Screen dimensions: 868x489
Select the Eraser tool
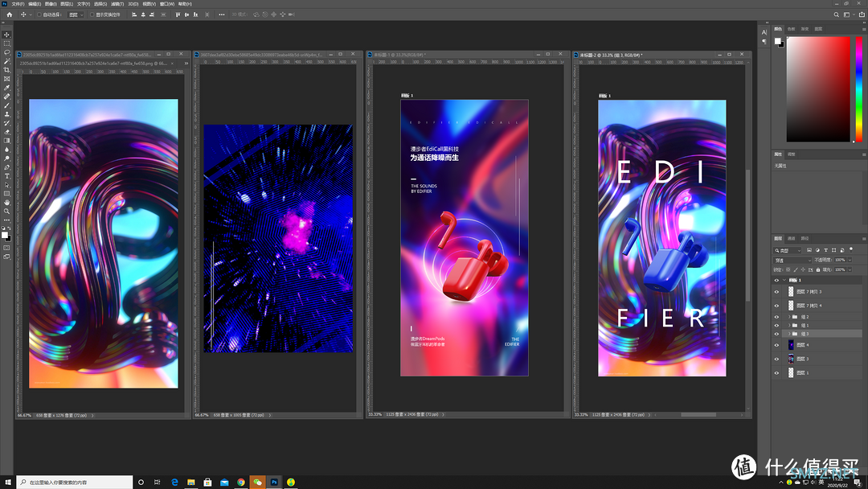(x=6, y=132)
